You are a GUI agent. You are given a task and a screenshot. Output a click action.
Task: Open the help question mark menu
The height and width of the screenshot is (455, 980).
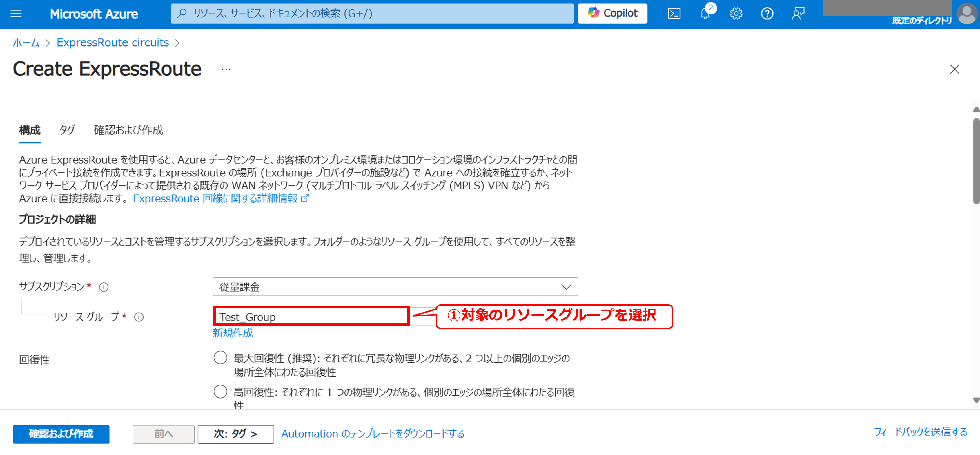click(x=767, y=14)
